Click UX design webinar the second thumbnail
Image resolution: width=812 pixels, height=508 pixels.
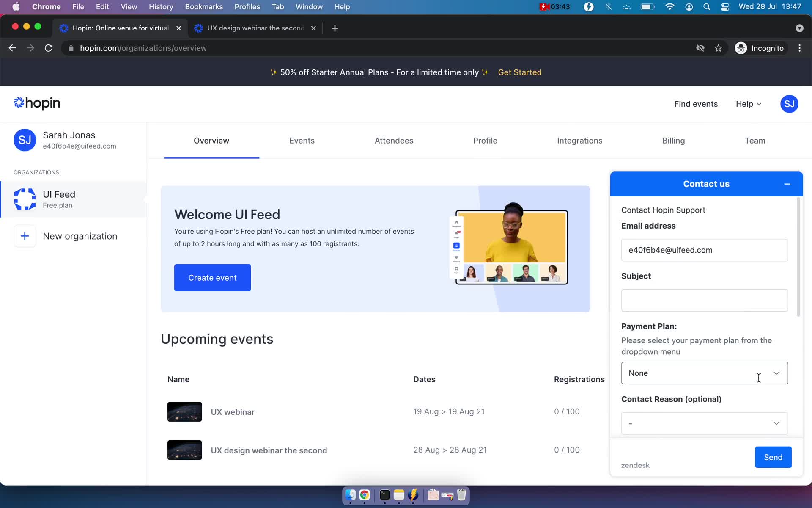pyautogui.click(x=184, y=450)
